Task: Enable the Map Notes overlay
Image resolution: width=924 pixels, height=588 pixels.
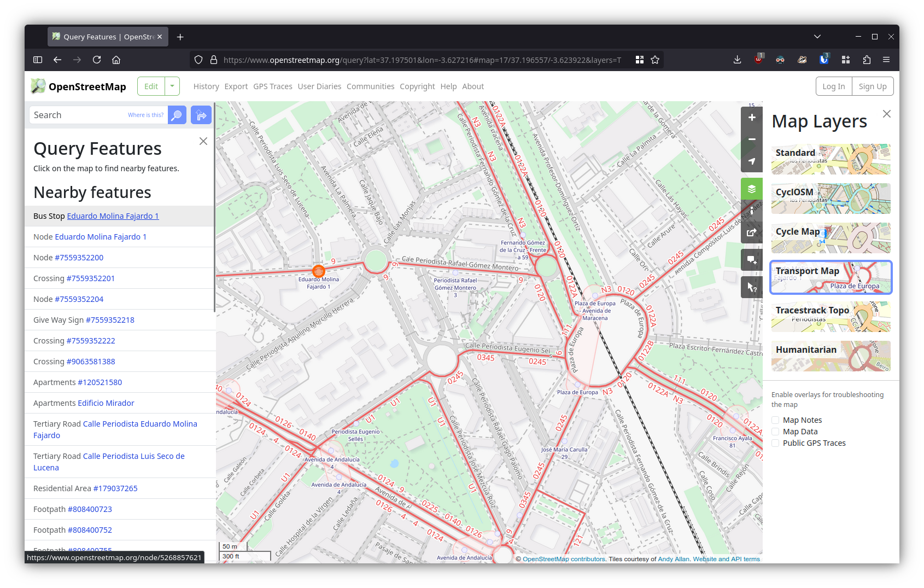Action: click(775, 420)
